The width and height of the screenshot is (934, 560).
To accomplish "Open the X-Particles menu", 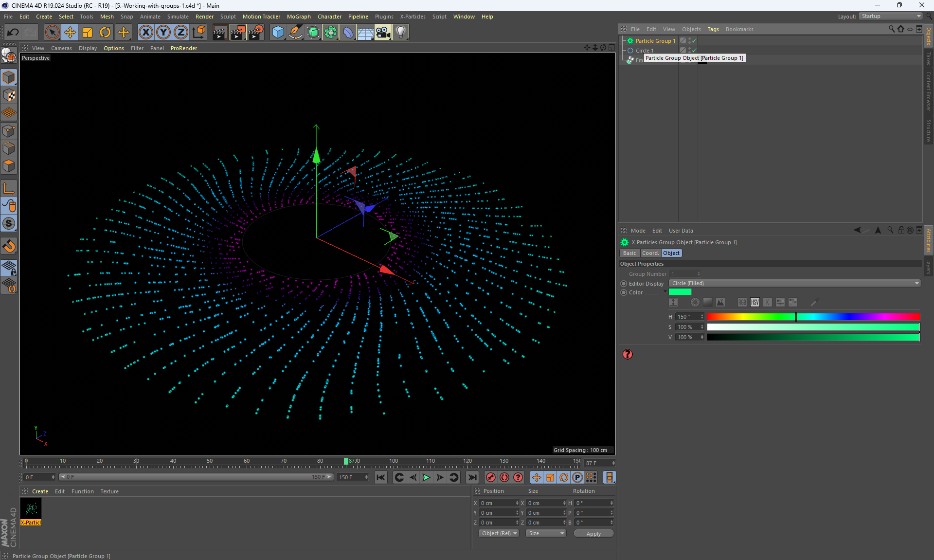I will [x=412, y=17].
